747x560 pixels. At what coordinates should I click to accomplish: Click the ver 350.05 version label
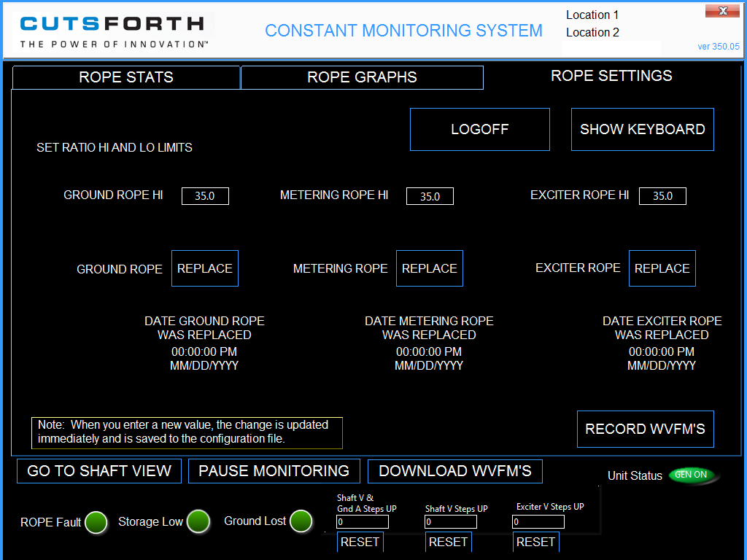pos(719,46)
